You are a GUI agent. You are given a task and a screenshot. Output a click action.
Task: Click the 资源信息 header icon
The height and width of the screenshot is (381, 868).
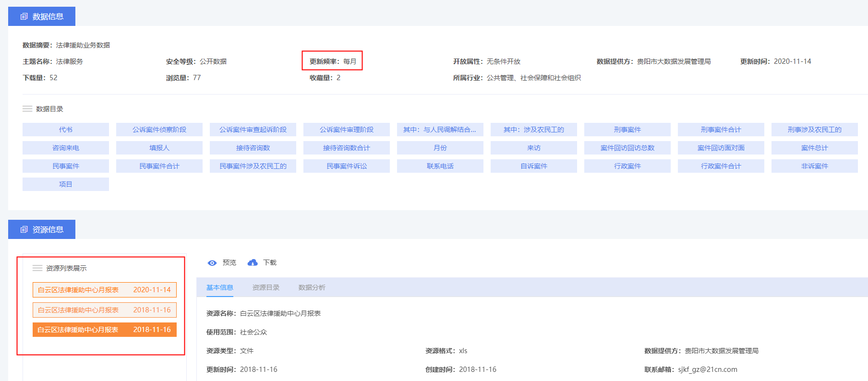24,230
